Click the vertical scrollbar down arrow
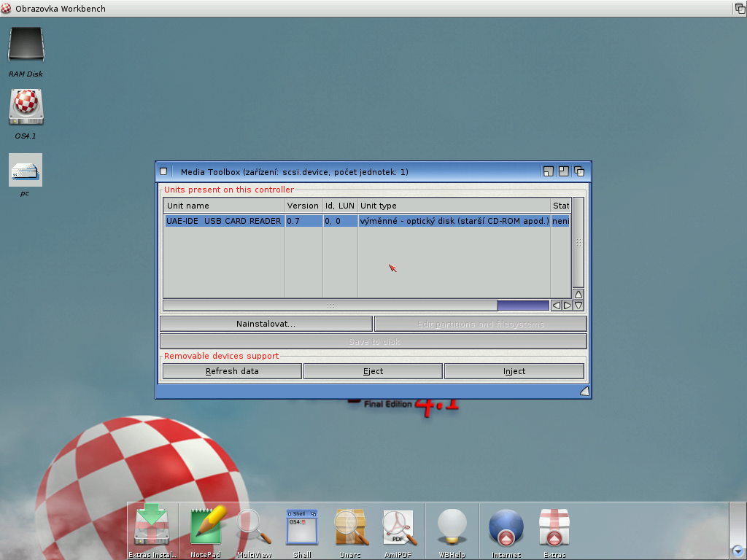The width and height of the screenshot is (747, 560). tap(578, 306)
